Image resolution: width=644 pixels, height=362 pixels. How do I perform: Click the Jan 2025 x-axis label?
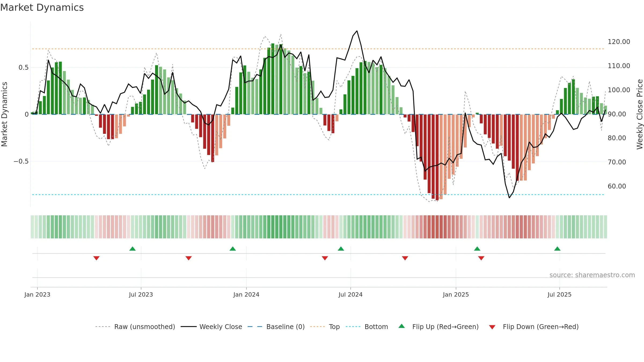tap(456, 294)
